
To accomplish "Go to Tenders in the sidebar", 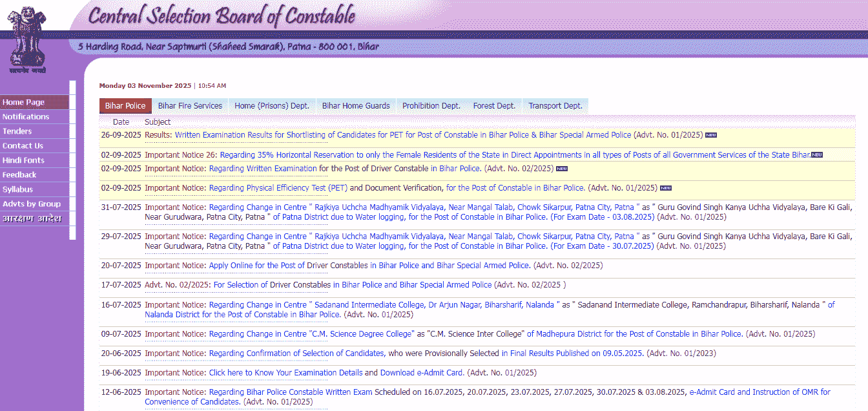I will (17, 131).
